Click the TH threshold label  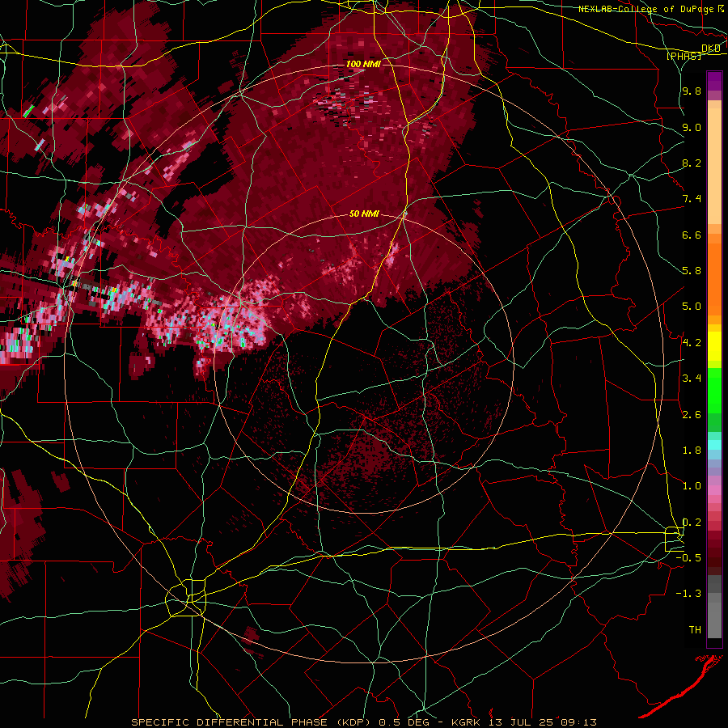pos(695,630)
